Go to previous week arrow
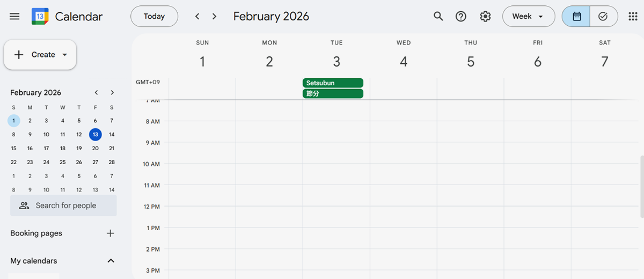644x279 pixels. click(x=197, y=16)
